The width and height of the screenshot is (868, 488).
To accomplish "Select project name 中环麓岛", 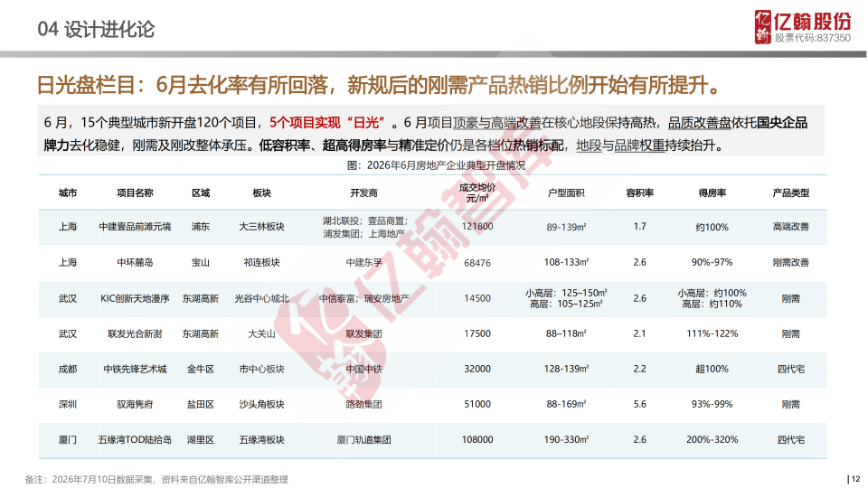I will coord(135,262).
